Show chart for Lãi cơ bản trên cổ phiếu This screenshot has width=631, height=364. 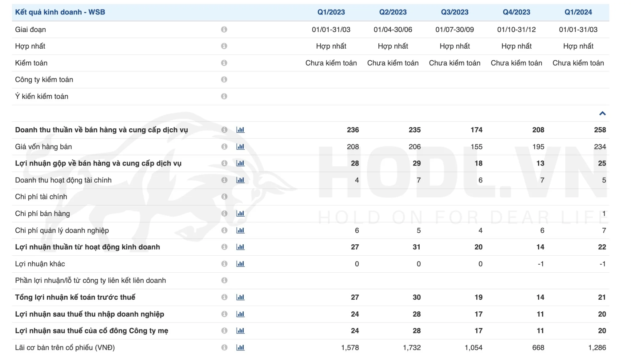click(240, 347)
